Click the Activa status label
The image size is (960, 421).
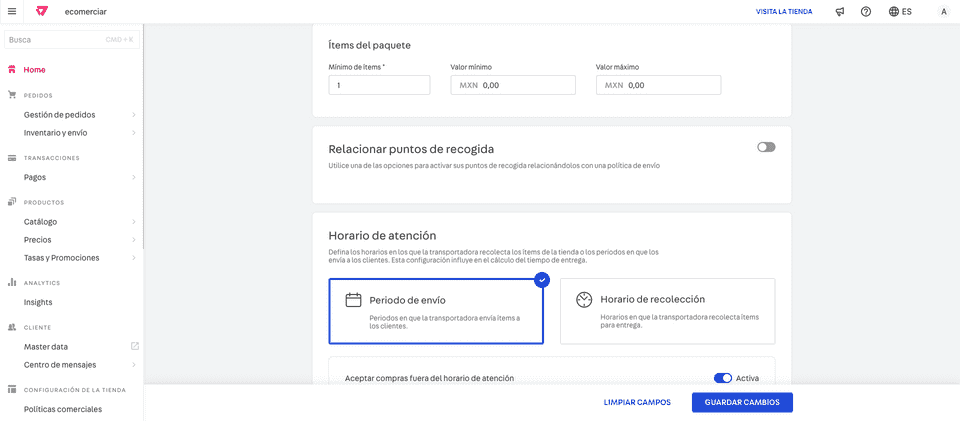pos(748,378)
